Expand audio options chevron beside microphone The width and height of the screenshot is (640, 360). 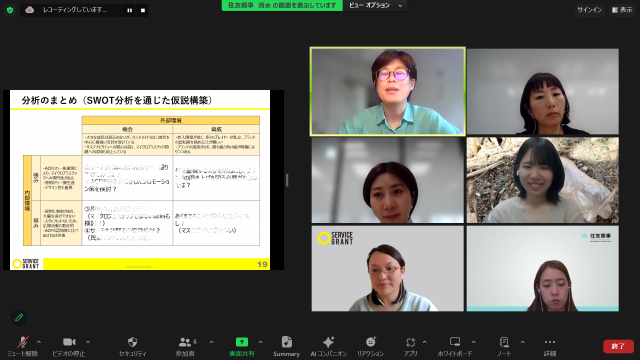[39, 342]
